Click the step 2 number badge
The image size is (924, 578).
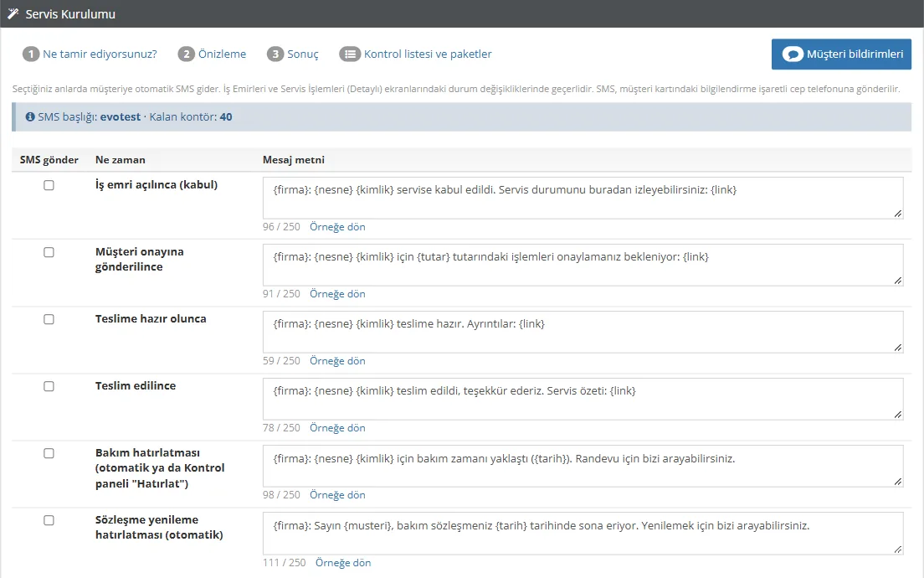pyautogui.click(x=186, y=54)
